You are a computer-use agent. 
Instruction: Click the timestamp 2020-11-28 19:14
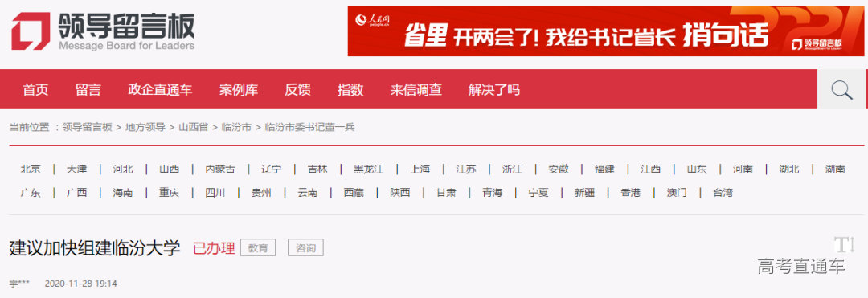(81, 284)
